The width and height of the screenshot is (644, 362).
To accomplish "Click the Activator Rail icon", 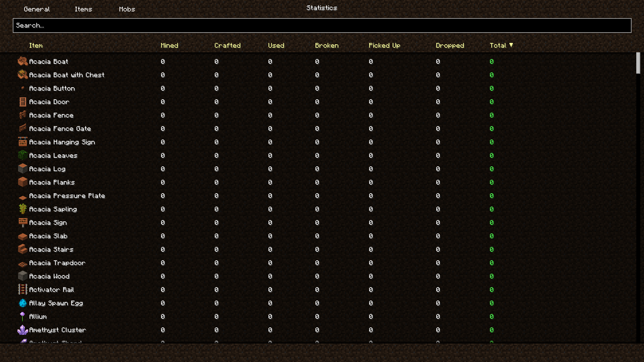I will point(22,290).
